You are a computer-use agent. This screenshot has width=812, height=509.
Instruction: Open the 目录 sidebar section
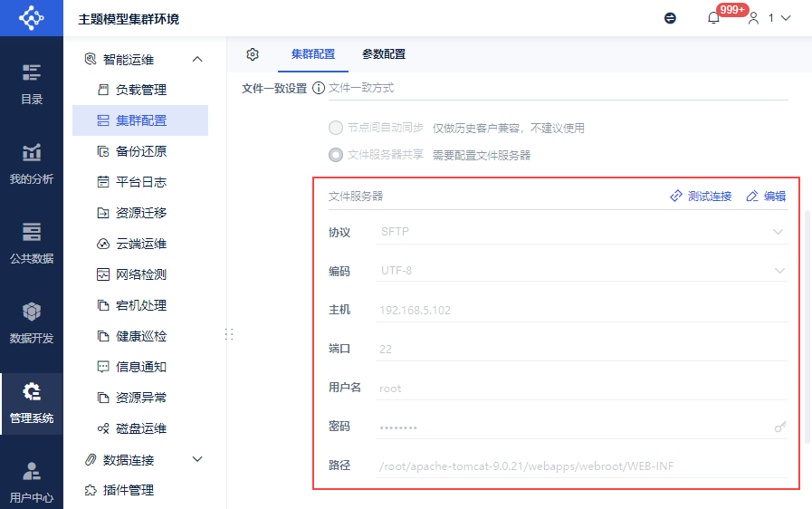pos(32,84)
